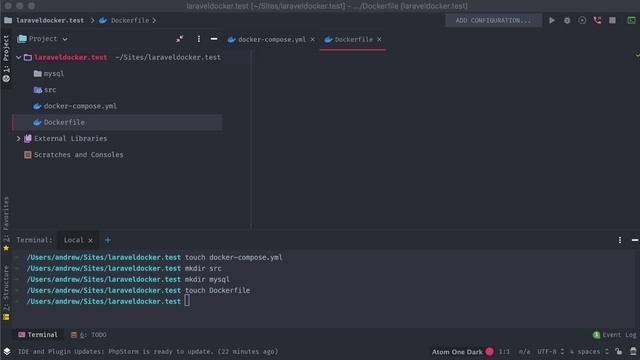Click the tool window quick access icon at bottom-left
This screenshot has height=360, width=640.
tap(7, 351)
